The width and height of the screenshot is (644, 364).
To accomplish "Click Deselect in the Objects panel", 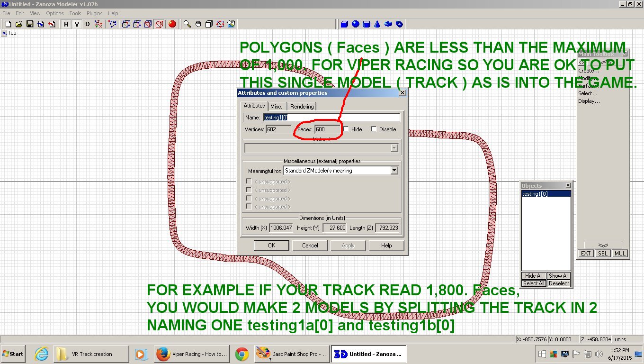I will [x=559, y=283].
